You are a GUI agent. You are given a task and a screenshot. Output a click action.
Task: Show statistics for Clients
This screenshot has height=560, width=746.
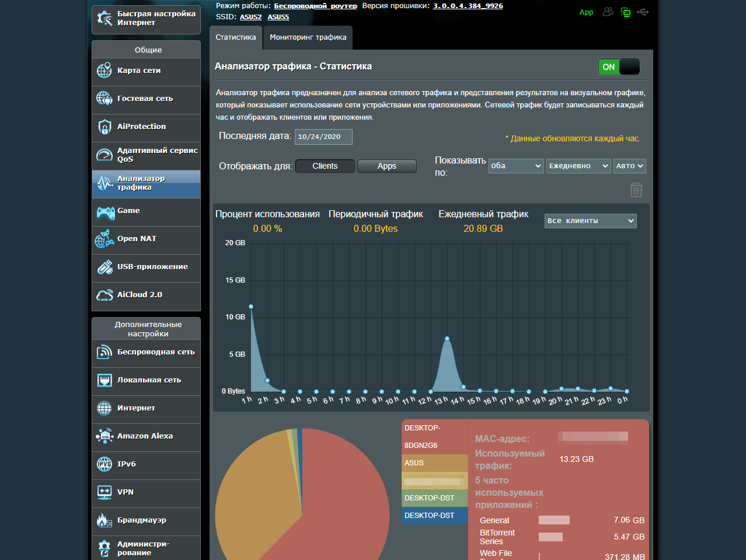click(x=325, y=166)
